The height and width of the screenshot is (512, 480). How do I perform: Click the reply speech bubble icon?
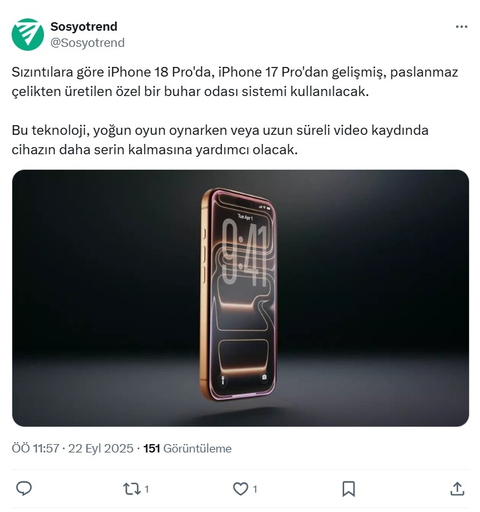(x=24, y=489)
